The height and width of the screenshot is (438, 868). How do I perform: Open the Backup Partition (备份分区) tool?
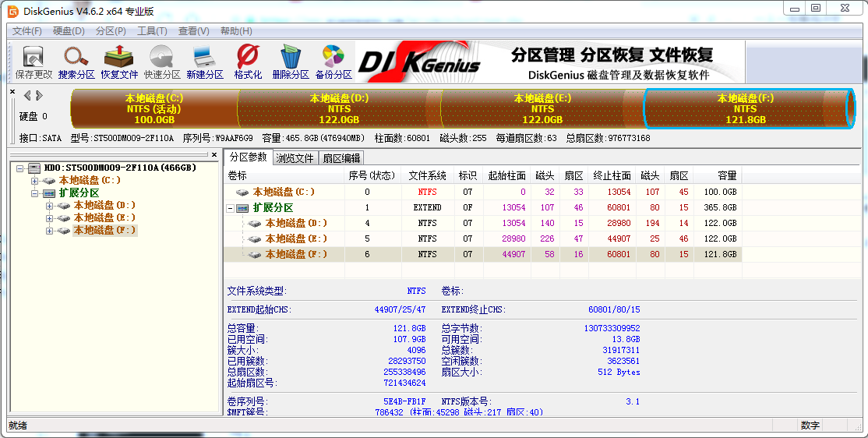tap(333, 62)
